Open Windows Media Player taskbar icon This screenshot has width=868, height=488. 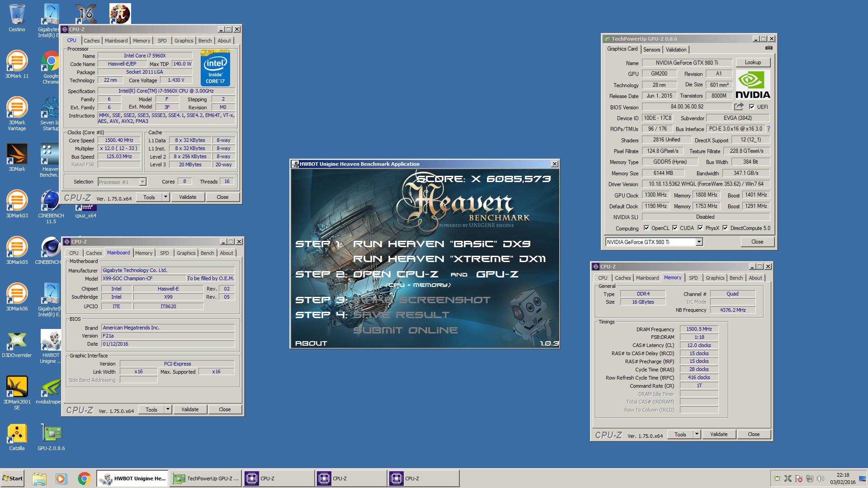pyautogui.click(x=61, y=479)
